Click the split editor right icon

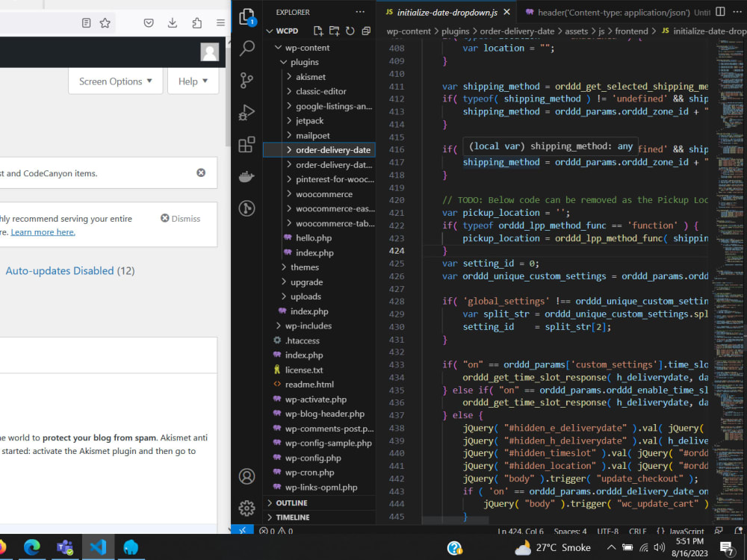(720, 12)
